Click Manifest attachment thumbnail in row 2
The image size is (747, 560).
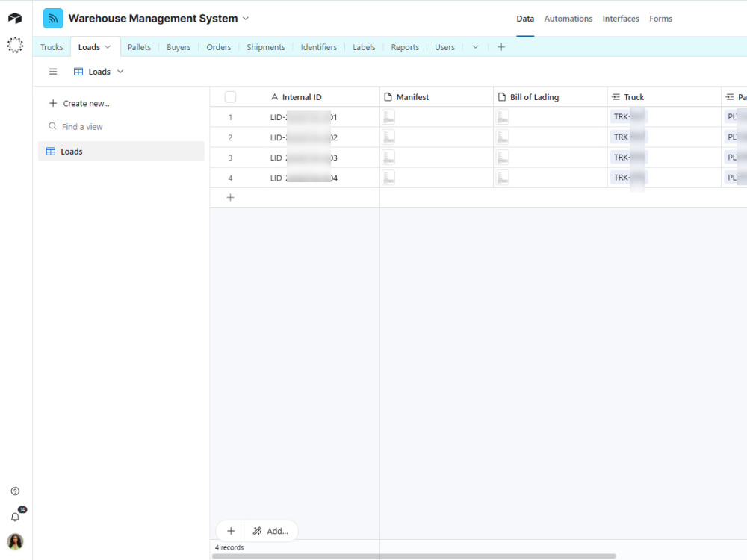[388, 137]
